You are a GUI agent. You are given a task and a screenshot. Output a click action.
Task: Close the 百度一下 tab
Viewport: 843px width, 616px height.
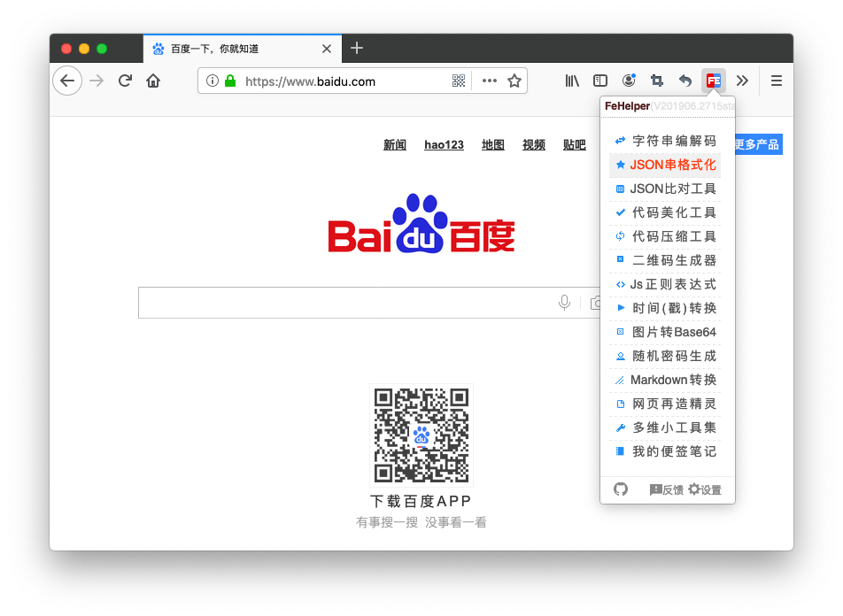pyautogui.click(x=327, y=49)
